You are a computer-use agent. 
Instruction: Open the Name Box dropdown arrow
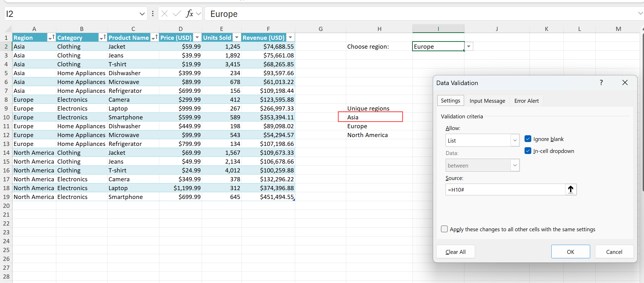coord(142,14)
